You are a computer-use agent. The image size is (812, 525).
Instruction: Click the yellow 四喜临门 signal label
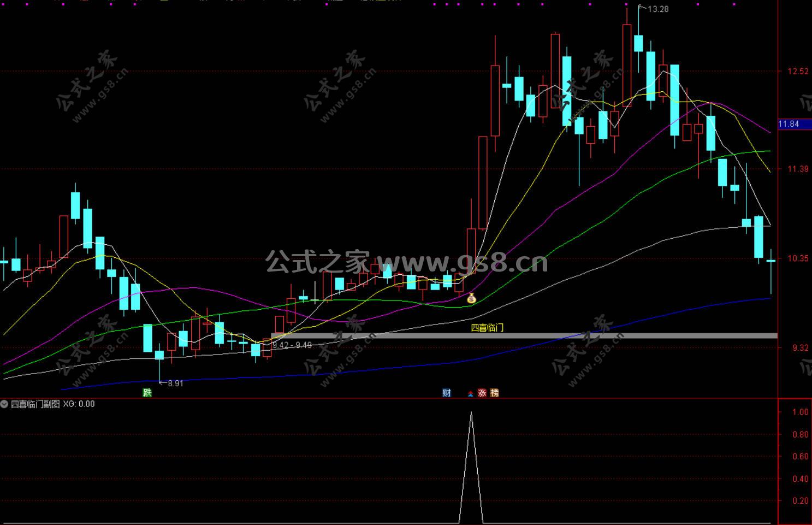(x=487, y=328)
